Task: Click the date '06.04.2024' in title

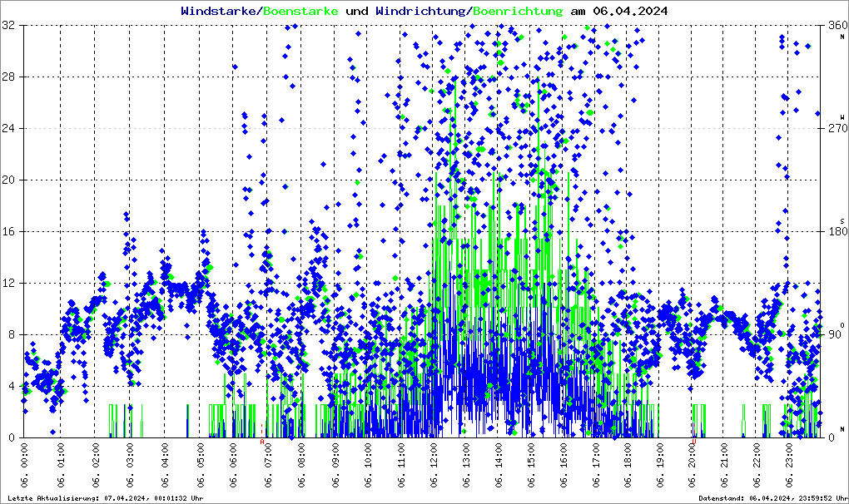Action: (630, 11)
